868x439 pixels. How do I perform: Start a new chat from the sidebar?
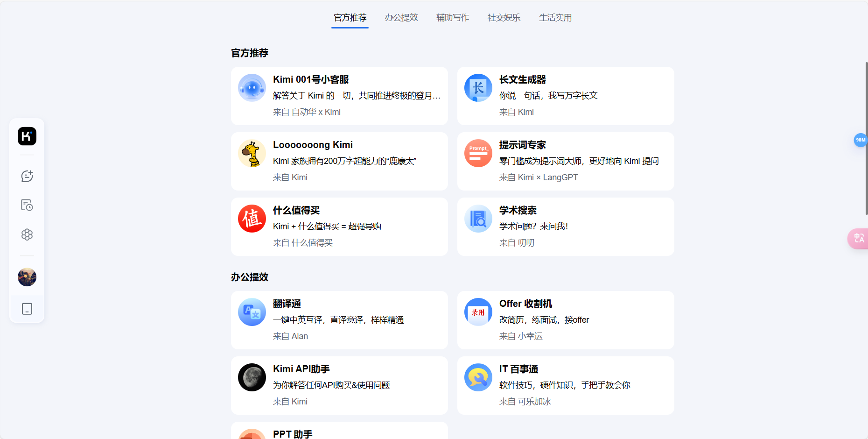click(27, 176)
